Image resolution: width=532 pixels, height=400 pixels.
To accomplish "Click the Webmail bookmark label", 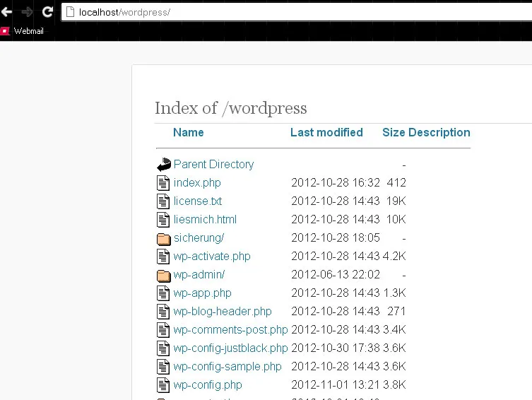I will [29, 31].
